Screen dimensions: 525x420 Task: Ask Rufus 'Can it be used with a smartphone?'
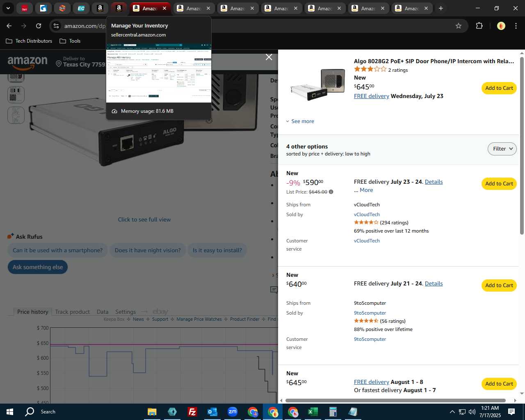57,250
